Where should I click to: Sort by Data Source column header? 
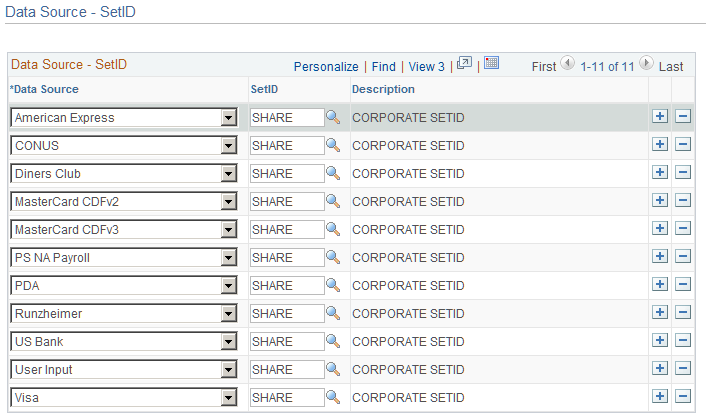click(x=44, y=89)
